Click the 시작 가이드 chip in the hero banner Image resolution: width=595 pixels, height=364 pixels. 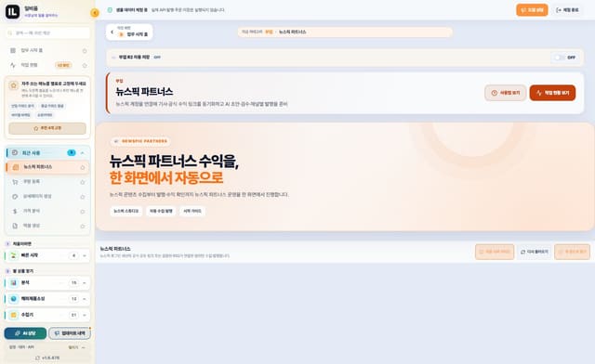pos(192,211)
